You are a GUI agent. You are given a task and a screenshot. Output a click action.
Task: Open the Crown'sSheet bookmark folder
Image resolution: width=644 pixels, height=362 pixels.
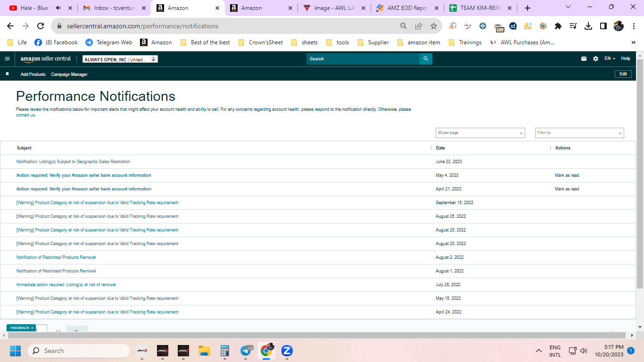pos(261,42)
